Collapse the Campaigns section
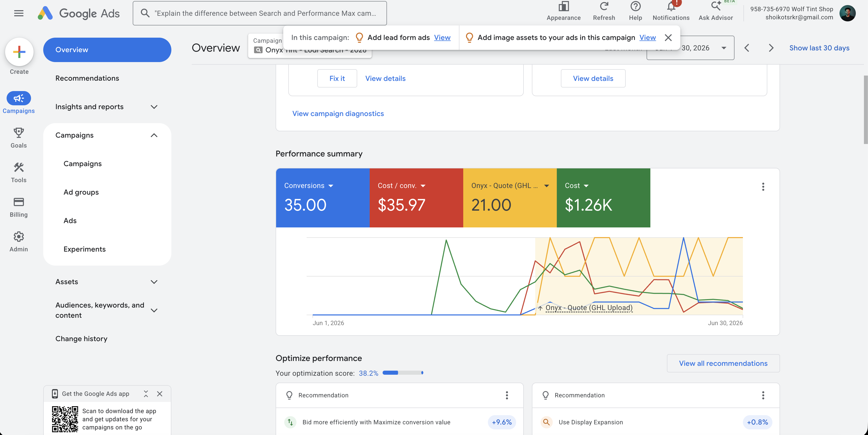The height and width of the screenshot is (435, 868). pos(154,135)
